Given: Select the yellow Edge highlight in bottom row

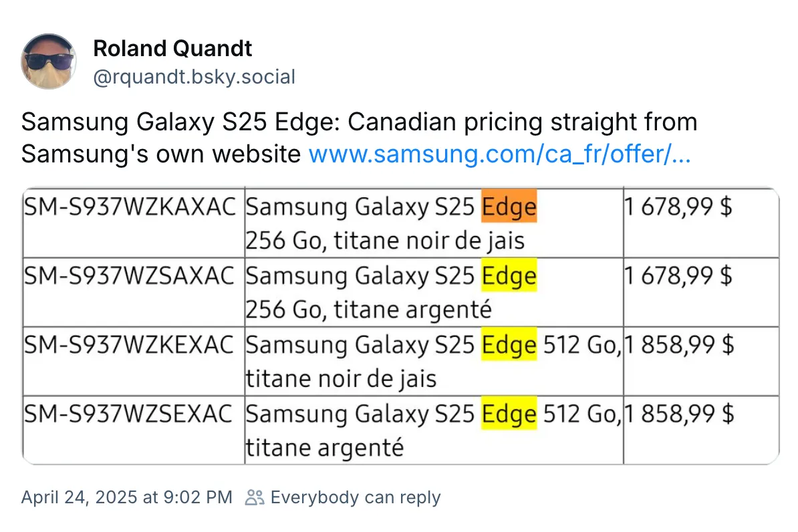Looking at the screenshot, I should (509, 413).
